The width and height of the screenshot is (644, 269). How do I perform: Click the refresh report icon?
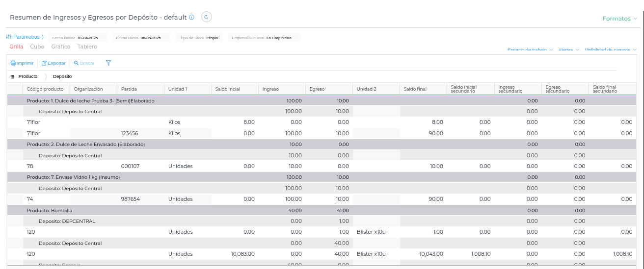point(207,17)
